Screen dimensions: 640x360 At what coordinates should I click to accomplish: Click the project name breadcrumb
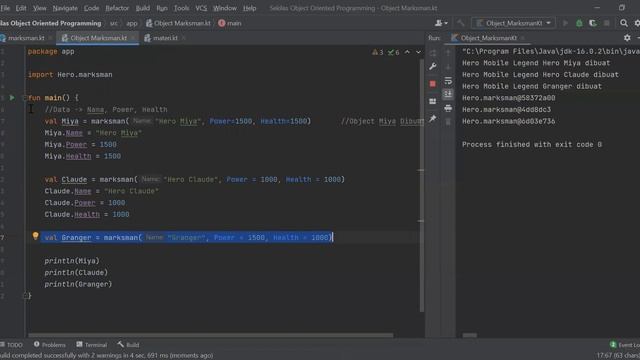51,23
